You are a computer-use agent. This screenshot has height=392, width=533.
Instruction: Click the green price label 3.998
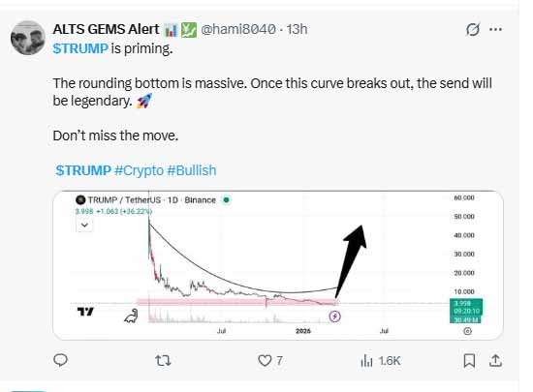(462, 303)
